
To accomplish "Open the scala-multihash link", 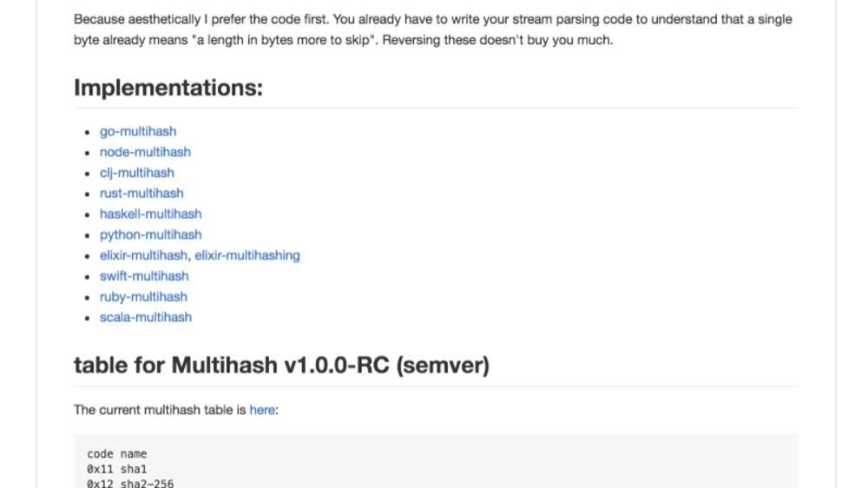I will tap(146, 318).
